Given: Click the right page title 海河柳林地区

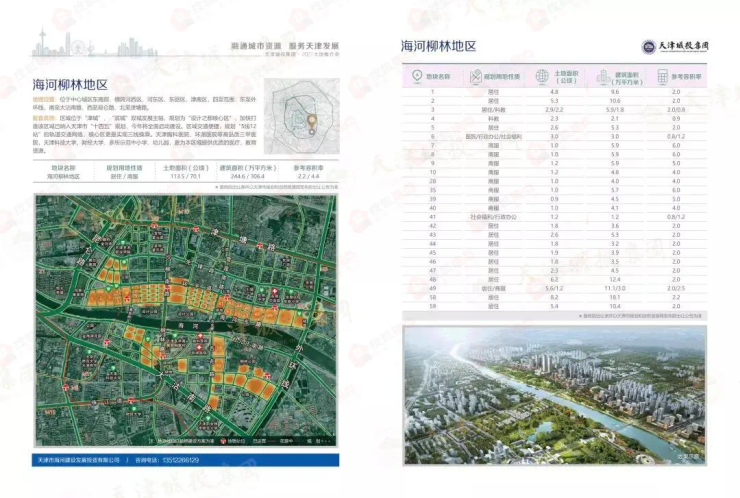Looking at the screenshot, I should click(438, 46).
